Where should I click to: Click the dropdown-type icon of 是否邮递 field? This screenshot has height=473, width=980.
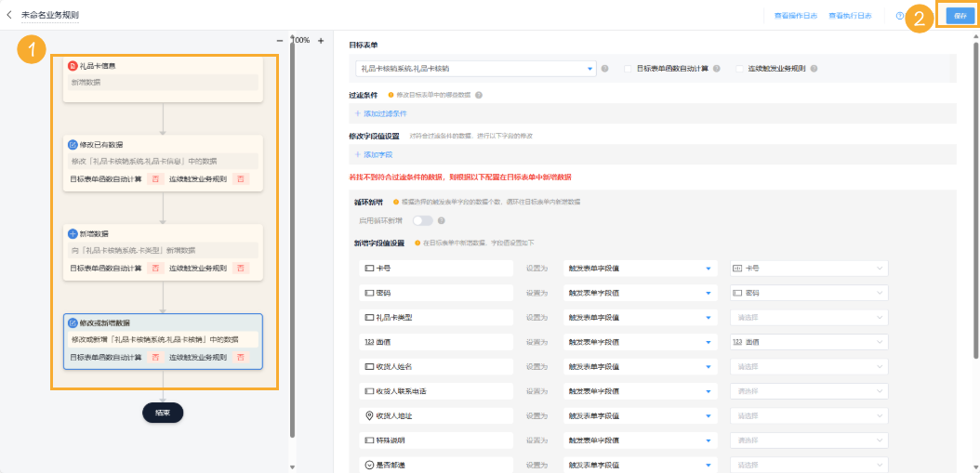(x=369, y=465)
